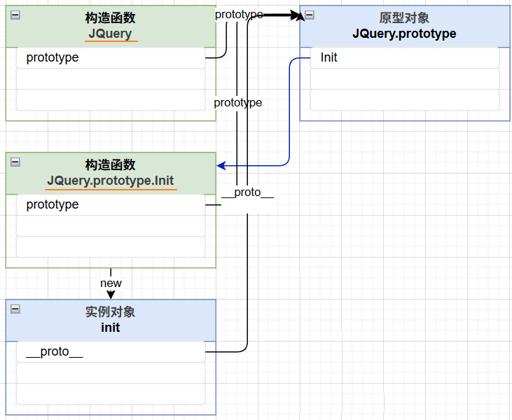Select the blue arrowhead pointing to JQuery.prototype.Init
This screenshot has height=420, width=512.
click(221, 165)
